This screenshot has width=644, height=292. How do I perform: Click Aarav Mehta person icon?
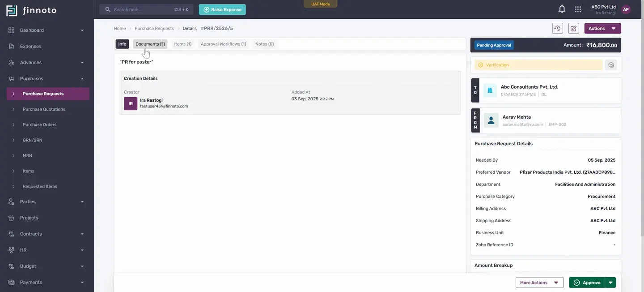coord(491,120)
